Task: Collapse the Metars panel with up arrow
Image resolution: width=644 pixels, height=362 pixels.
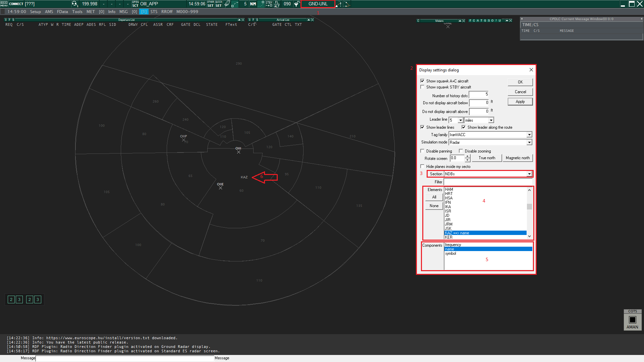Action: click(460, 20)
